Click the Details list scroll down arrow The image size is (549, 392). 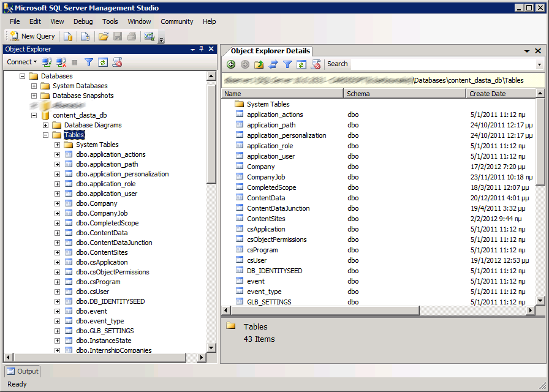pos(540,301)
